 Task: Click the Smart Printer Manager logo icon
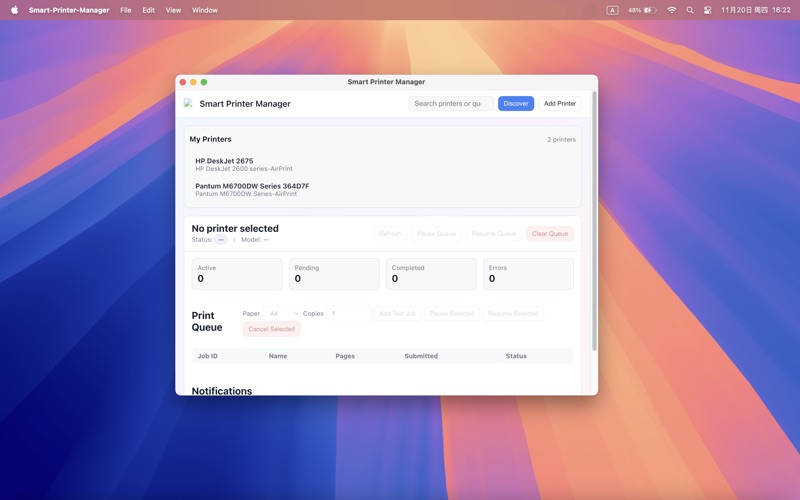tap(188, 103)
